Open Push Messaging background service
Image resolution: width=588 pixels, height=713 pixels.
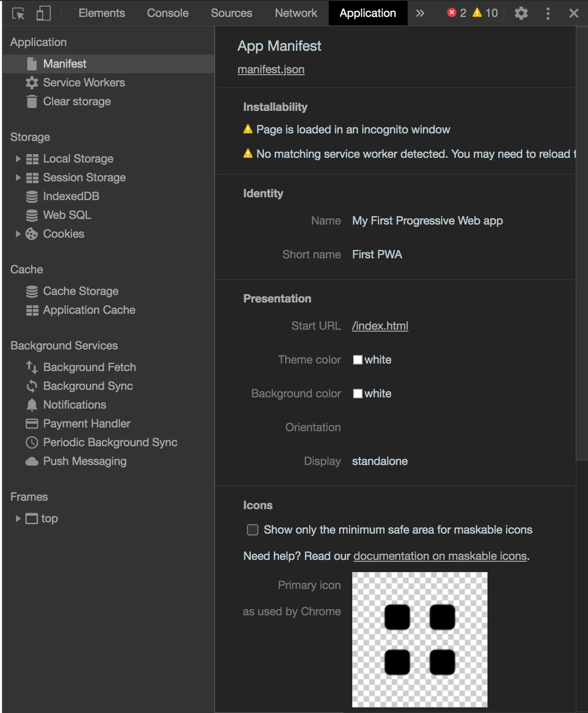85,461
